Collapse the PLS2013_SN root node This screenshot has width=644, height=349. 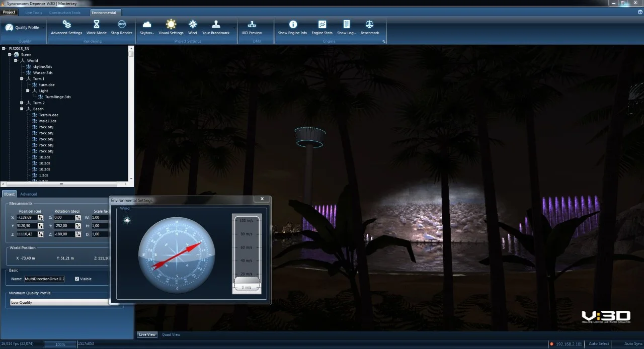point(4,48)
